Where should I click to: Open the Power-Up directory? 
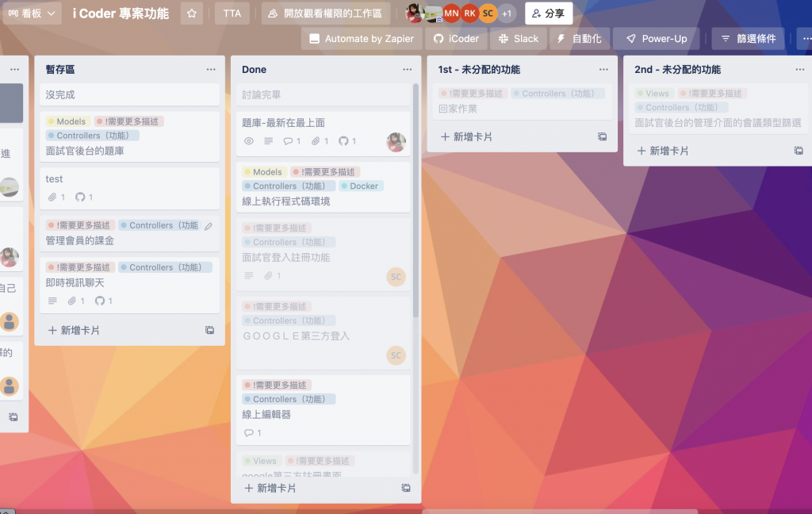(656, 39)
